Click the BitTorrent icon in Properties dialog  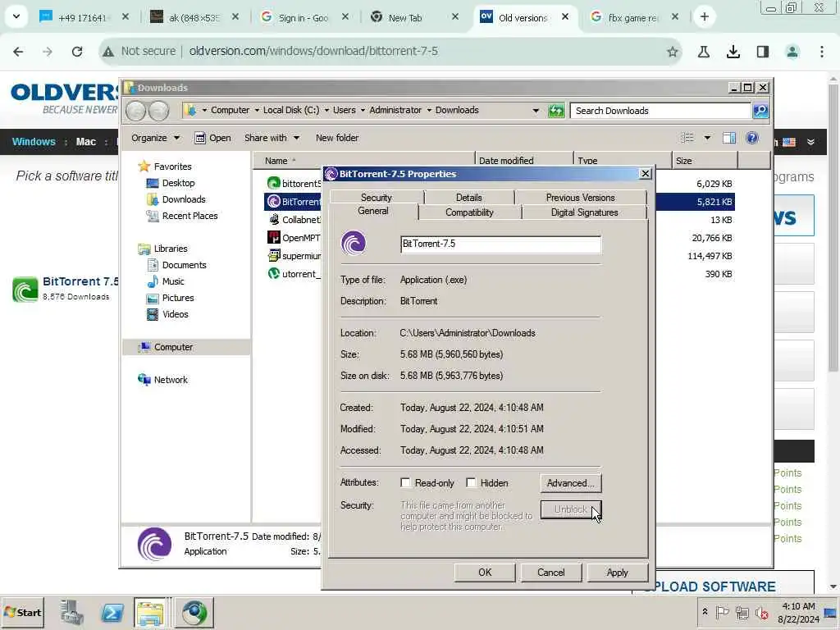(354, 243)
